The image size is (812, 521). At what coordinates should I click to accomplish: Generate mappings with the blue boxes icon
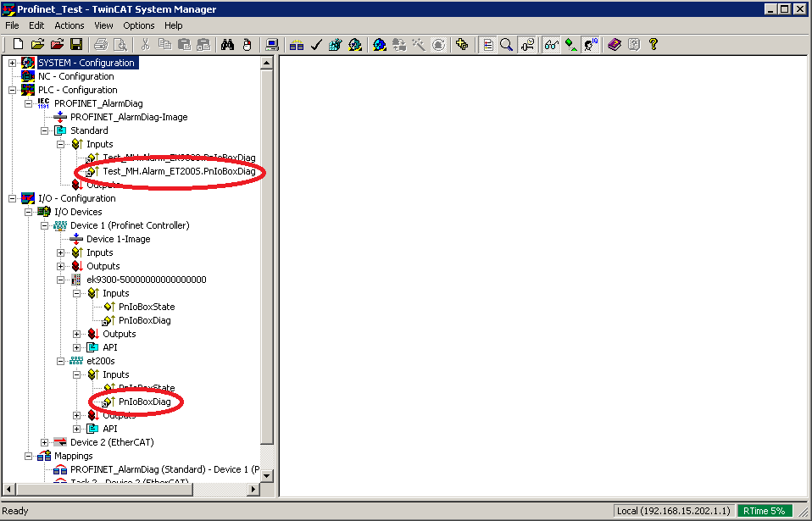point(297,45)
